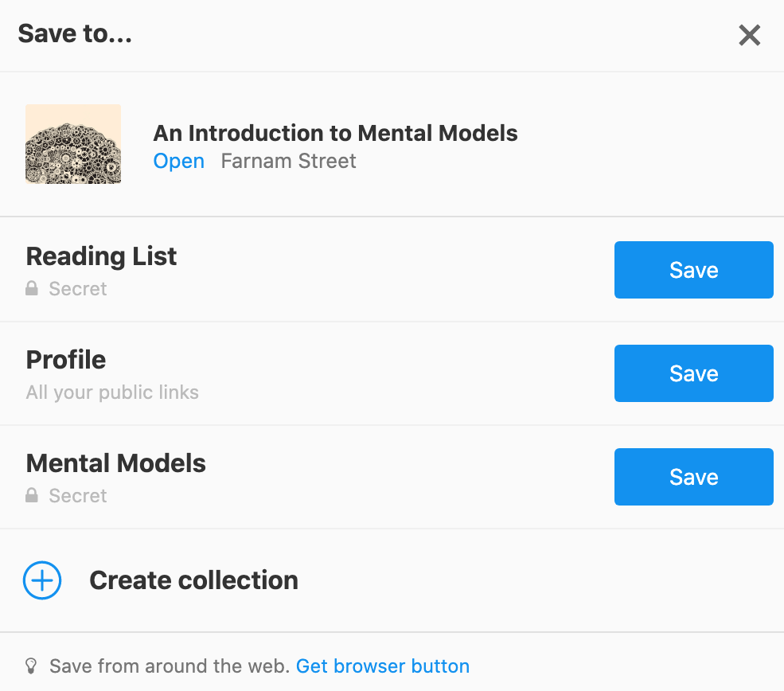Click the Secret label under Reading List
The height and width of the screenshot is (691, 784).
click(78, 289)
